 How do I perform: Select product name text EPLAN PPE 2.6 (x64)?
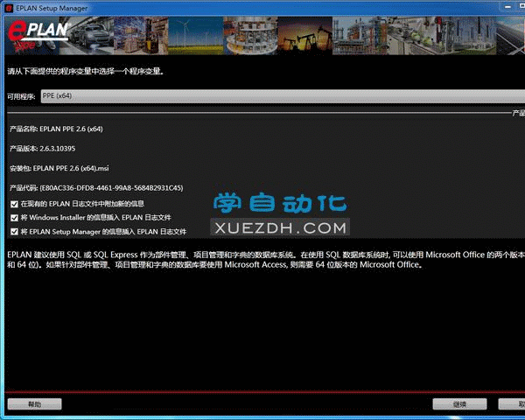tap(71, 129)
